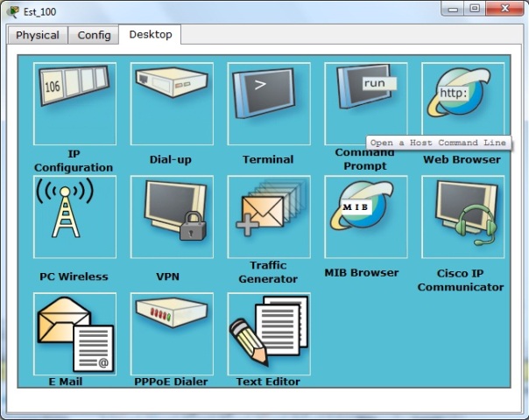The height and width of the screenshot is (420, 529).
Task: Switch to the Config tab
Action: pyautogui.click(x=94, y=35)
